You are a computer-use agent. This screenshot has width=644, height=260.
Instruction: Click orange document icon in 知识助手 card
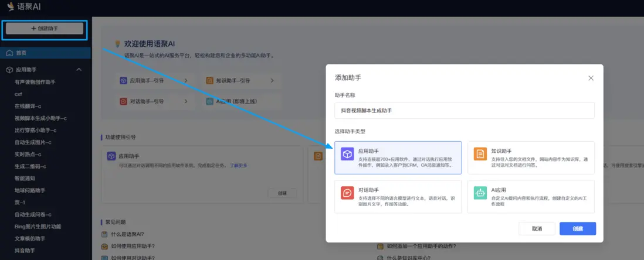point(480,154)
